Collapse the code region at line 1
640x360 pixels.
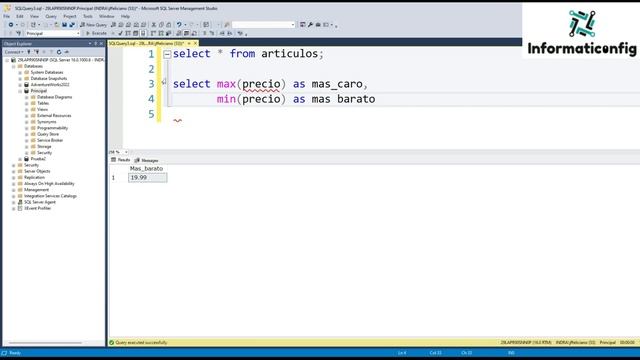point(167,54)
